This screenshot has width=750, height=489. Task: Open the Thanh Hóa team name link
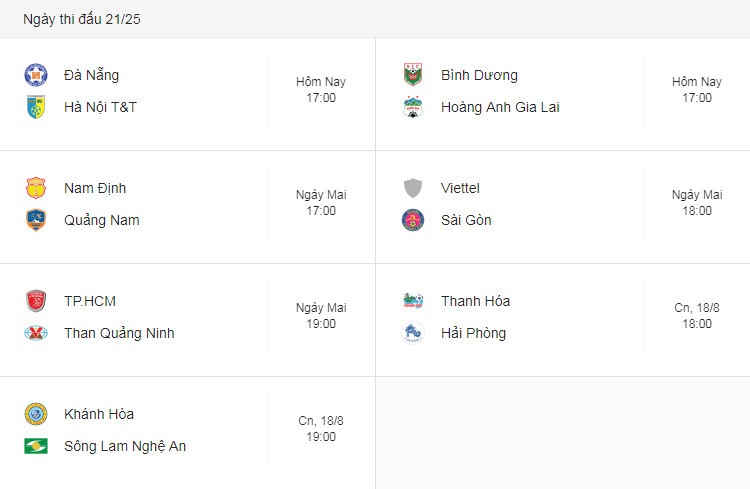[x=475, y=301]
